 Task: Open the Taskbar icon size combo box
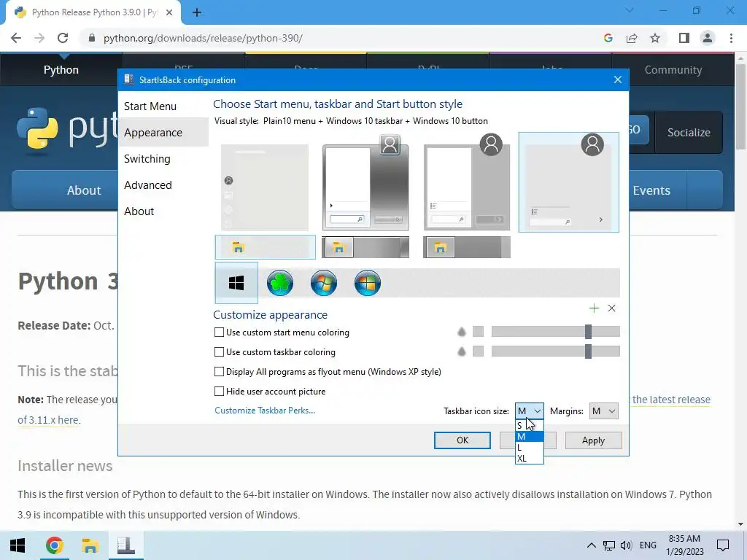530,411
